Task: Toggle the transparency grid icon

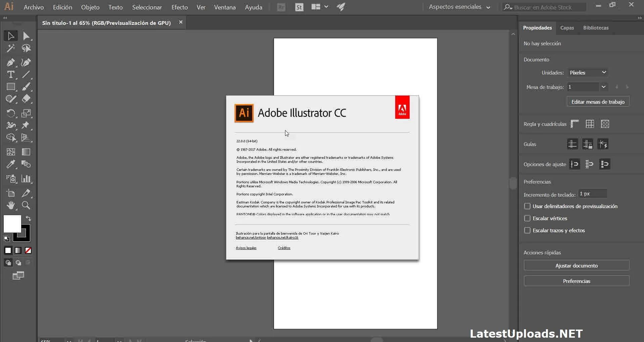Action: coord(605,124)
